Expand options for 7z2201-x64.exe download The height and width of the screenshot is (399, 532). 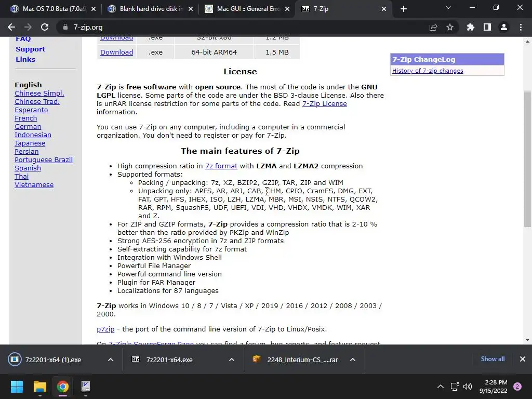point(232,360)
